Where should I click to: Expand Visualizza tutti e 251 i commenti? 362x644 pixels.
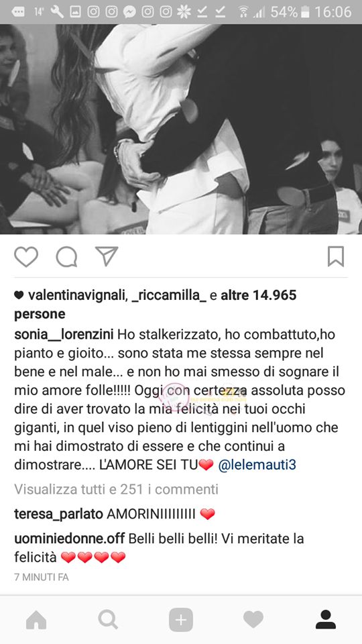tap(116, 489)
